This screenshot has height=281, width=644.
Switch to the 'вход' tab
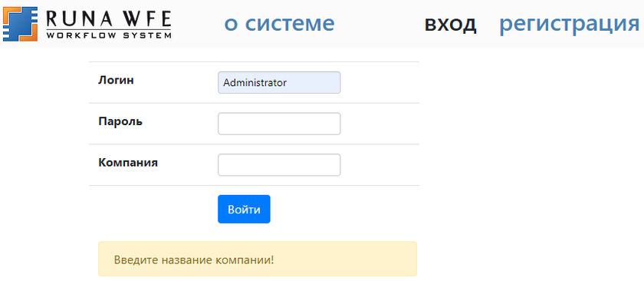point(450,24)
